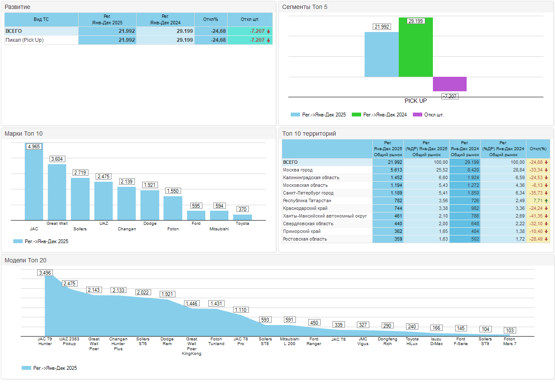The image size is (555, 392).
Task: Click the Откл(%) header in the territories table
Action: 538,149
